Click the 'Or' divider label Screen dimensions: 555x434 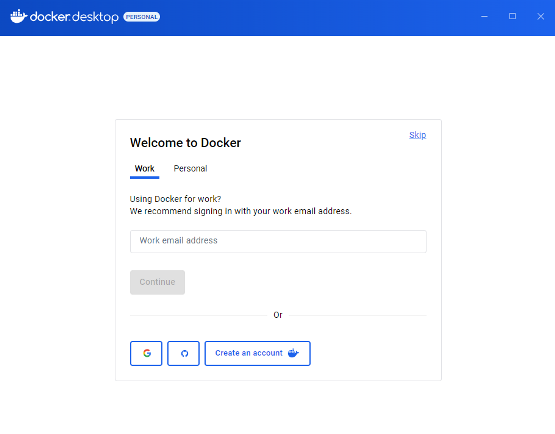tap(278, 315)
